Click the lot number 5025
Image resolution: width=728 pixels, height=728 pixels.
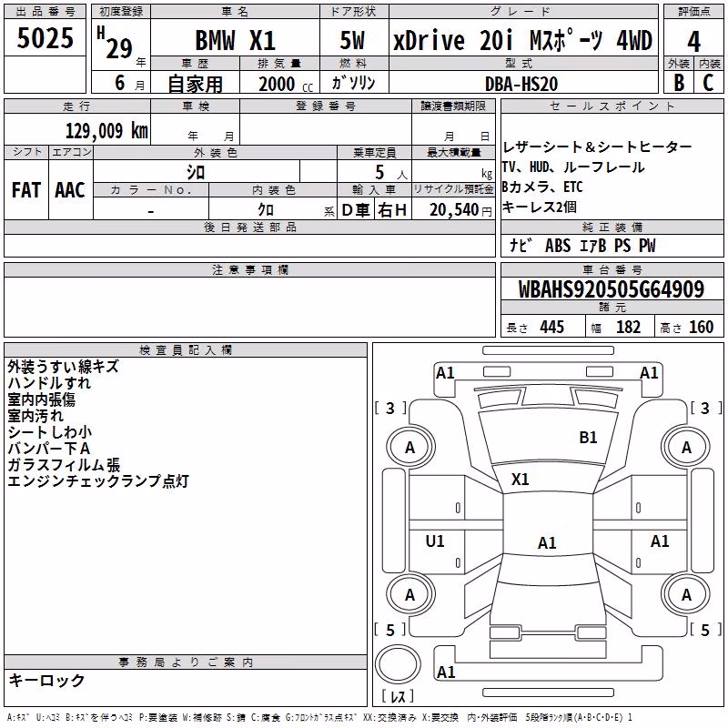click(x=45, y=38)
